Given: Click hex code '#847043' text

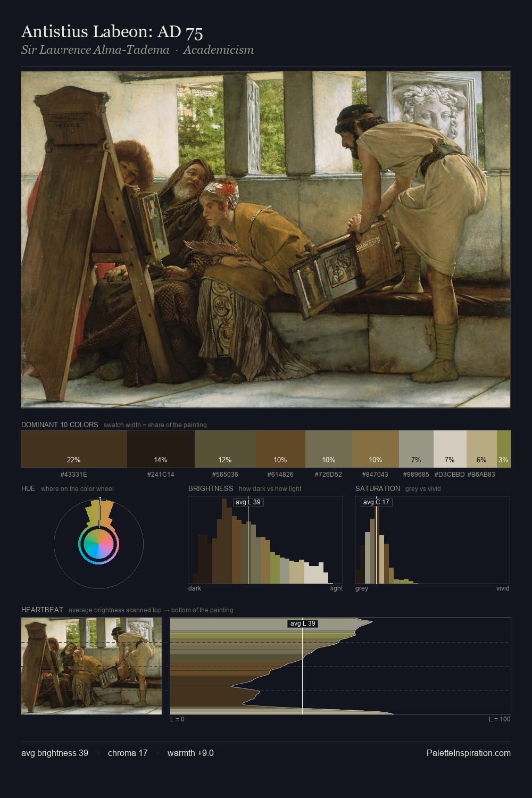Looking at the screenshot, I should tap(376, 475).
